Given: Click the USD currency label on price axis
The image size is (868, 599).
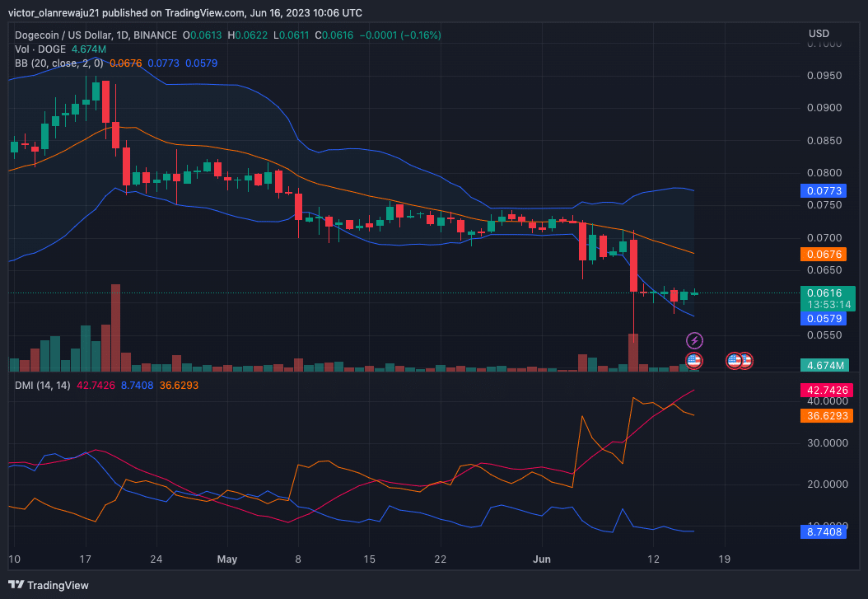Looking at the screenshot, I should tap(819, 34).
